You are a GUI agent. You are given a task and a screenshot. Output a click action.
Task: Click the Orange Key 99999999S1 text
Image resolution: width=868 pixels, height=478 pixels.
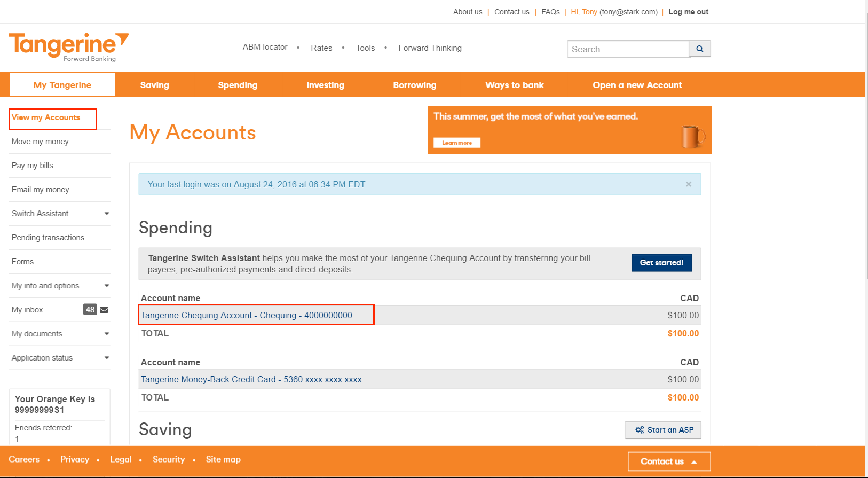[40, 410]
